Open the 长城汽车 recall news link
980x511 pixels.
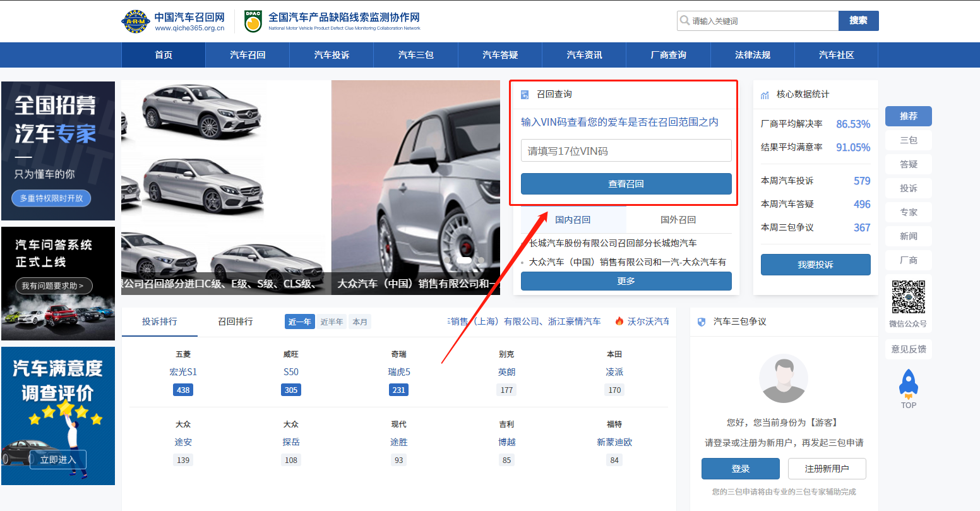point(613,243)
